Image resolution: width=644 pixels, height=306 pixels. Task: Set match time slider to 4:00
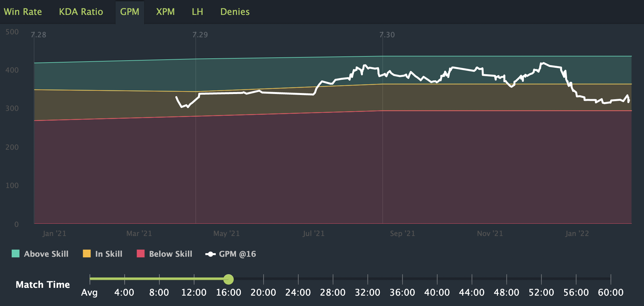click(x=124, y=292)
